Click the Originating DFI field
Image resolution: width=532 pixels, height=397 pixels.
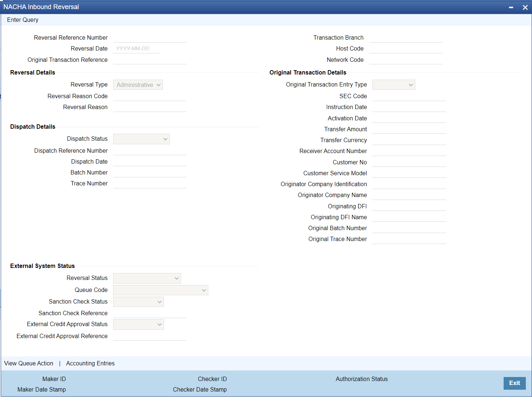click(409, 206)
